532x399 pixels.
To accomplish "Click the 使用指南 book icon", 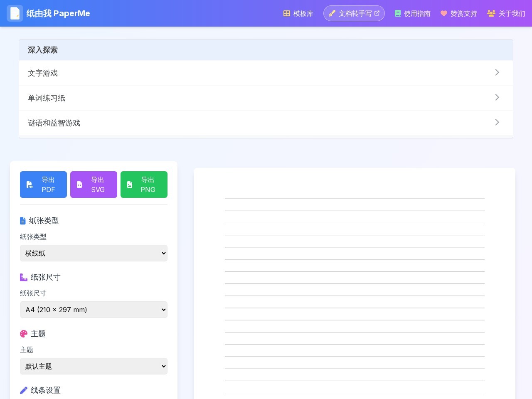I will coord(398,13).
